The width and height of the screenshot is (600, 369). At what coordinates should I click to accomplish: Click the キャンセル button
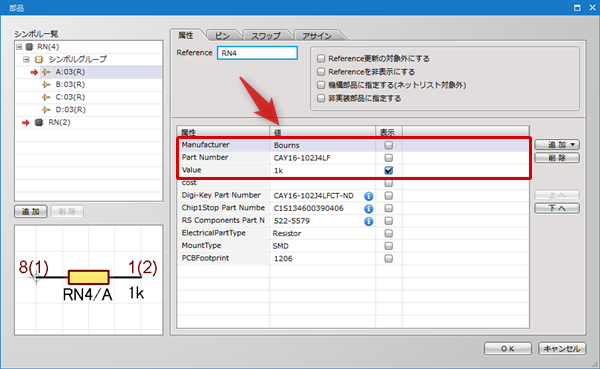(562, 349)
